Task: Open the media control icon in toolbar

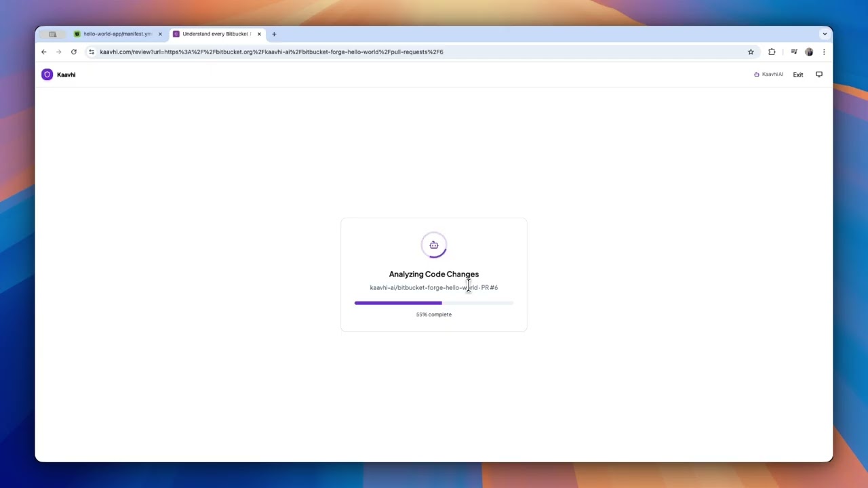Action: [x=794, y=52]
